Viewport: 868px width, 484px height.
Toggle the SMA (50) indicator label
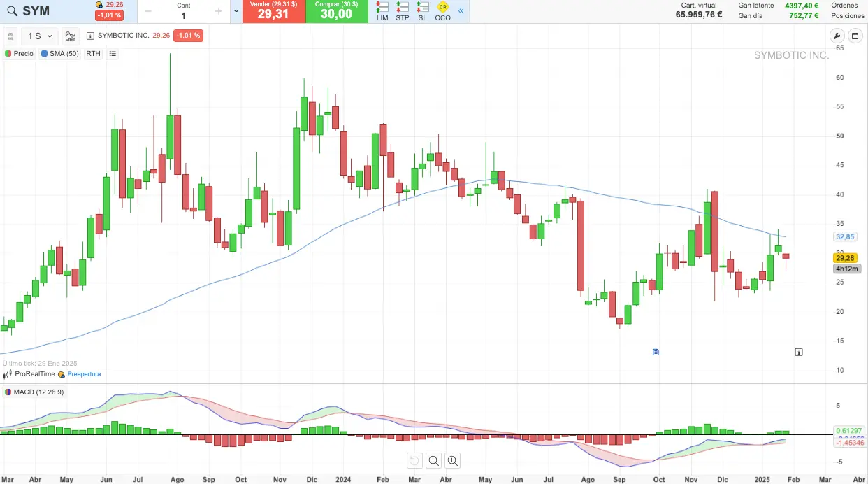click(60, 53)
